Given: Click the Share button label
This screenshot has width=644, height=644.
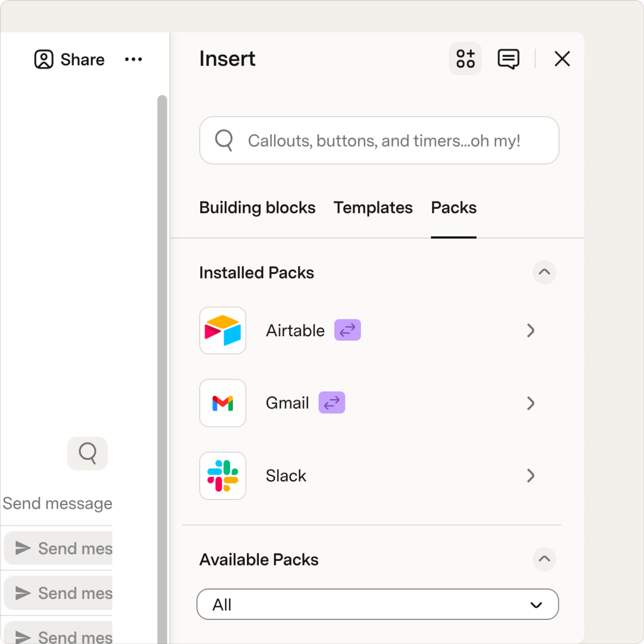Looking at the screenshot, I should tap(82, 60).
